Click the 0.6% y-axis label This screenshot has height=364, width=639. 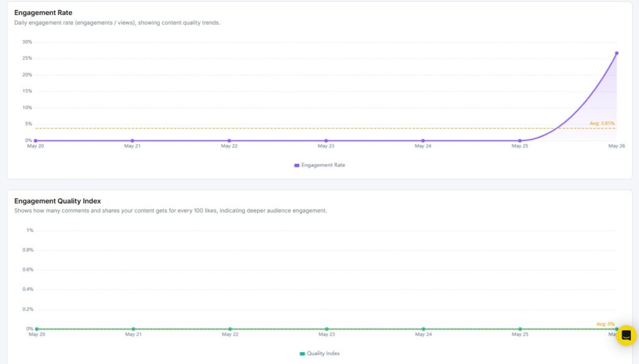tap(27, 269)
